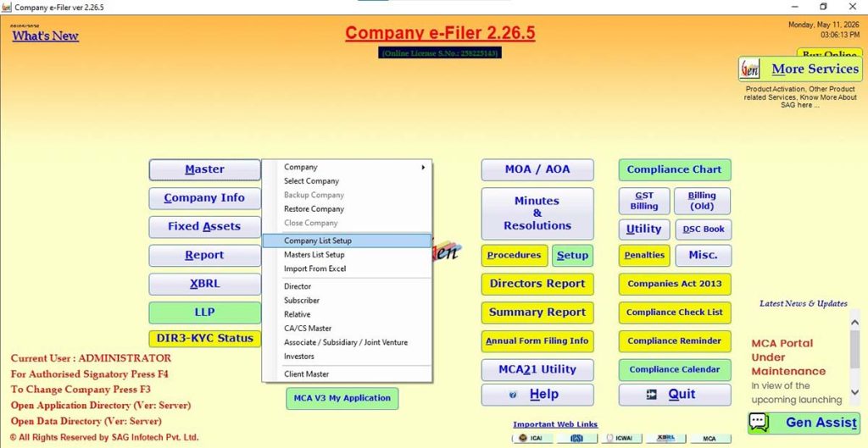Open MOA / AOA
This screenshot has width=868, height=448.
(537, 169)
